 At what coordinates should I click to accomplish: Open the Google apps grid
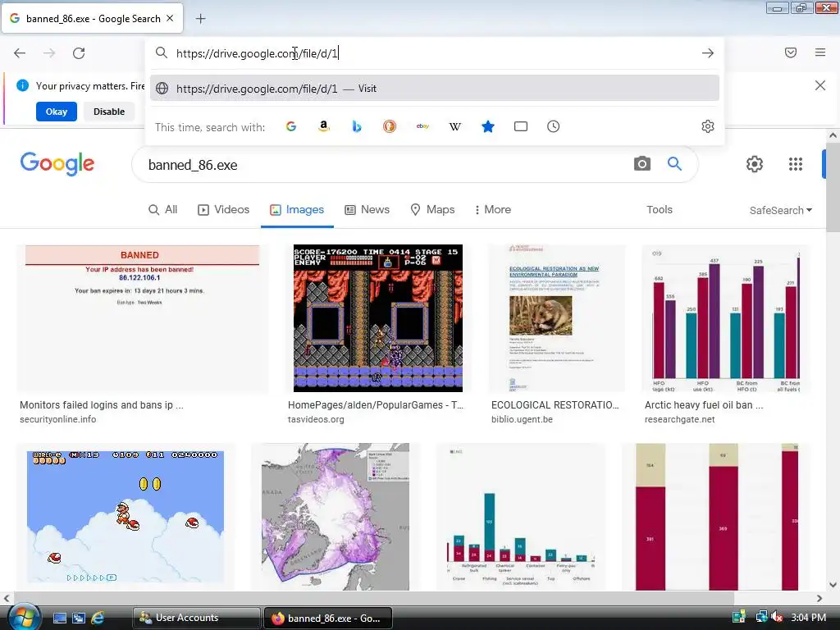click(796, 164)
